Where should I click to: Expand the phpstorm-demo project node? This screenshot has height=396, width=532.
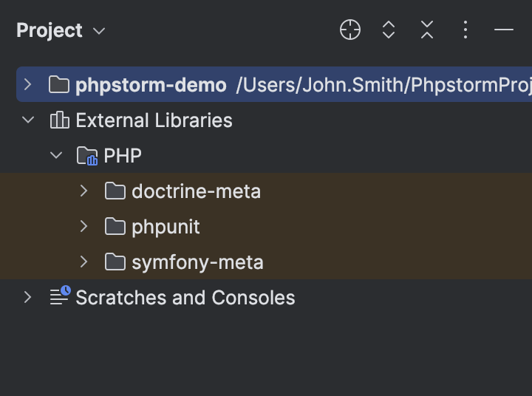pos(28,84)
